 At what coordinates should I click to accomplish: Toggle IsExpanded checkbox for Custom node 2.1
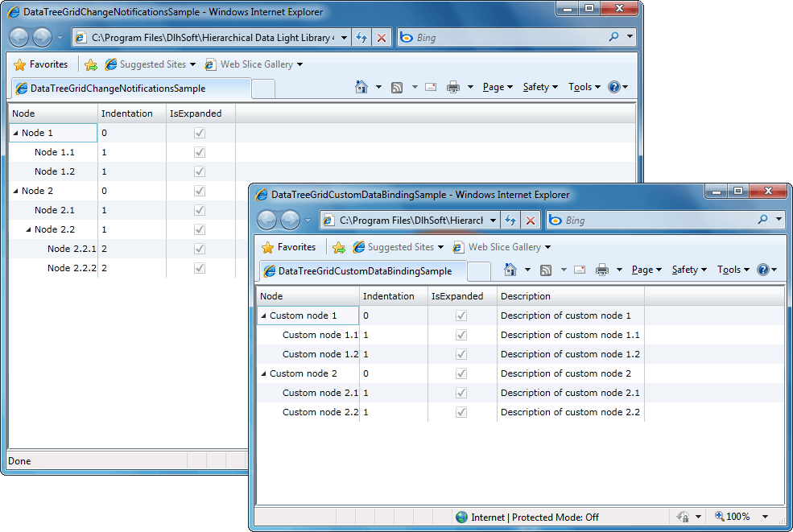click(x=461, y=393)
